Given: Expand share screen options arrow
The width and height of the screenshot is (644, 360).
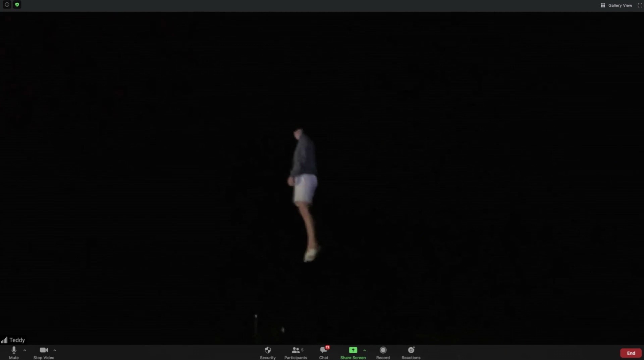Looking at the screenshot, I should [365, 350].
